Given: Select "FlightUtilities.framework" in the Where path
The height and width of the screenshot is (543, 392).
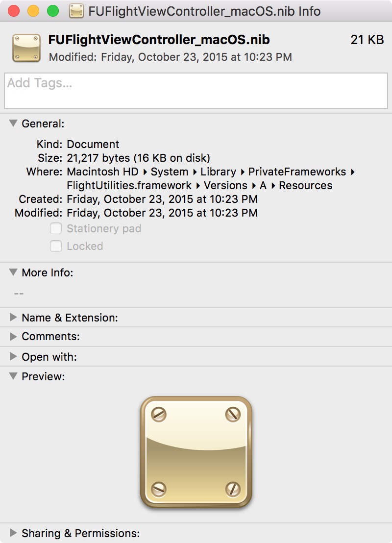Looking at the screenshot, I should (x=128, y=185).
